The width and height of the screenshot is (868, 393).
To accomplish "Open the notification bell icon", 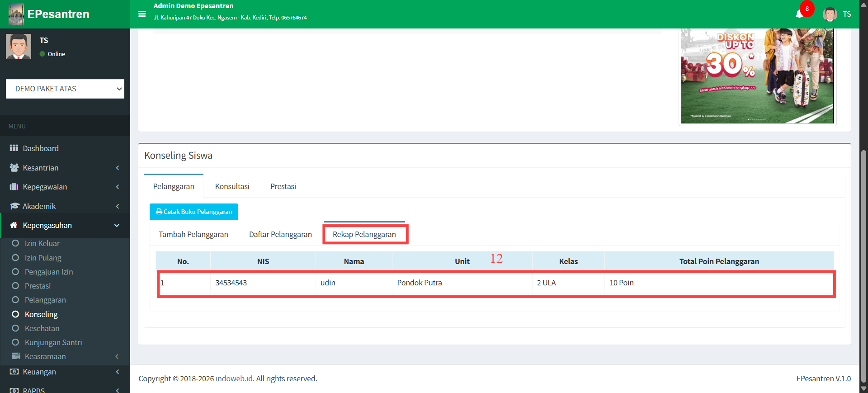I will [799, 14].
